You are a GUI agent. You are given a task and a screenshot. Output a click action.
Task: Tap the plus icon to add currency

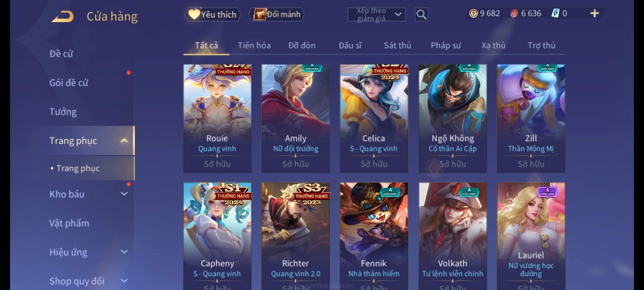click(595, 13)
